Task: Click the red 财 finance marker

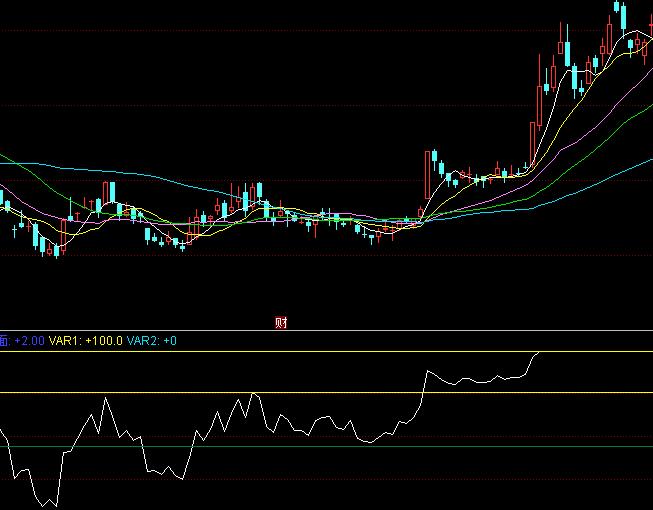Action: pos(281,322)
